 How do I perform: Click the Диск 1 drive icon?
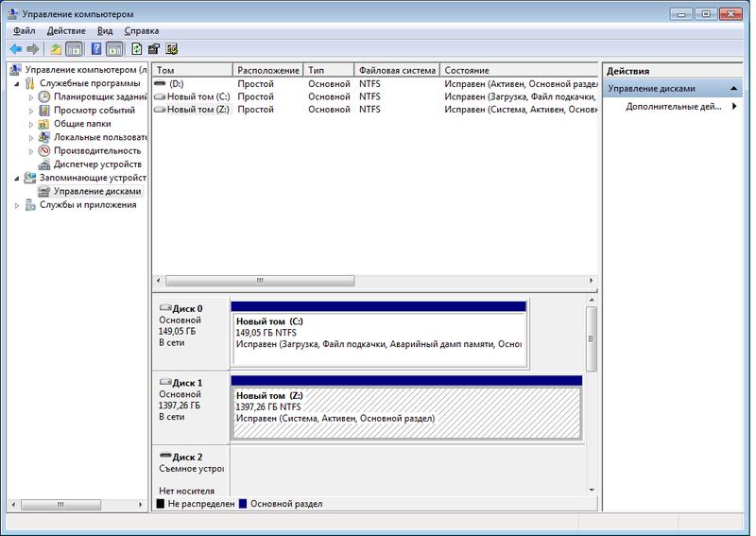165,382
